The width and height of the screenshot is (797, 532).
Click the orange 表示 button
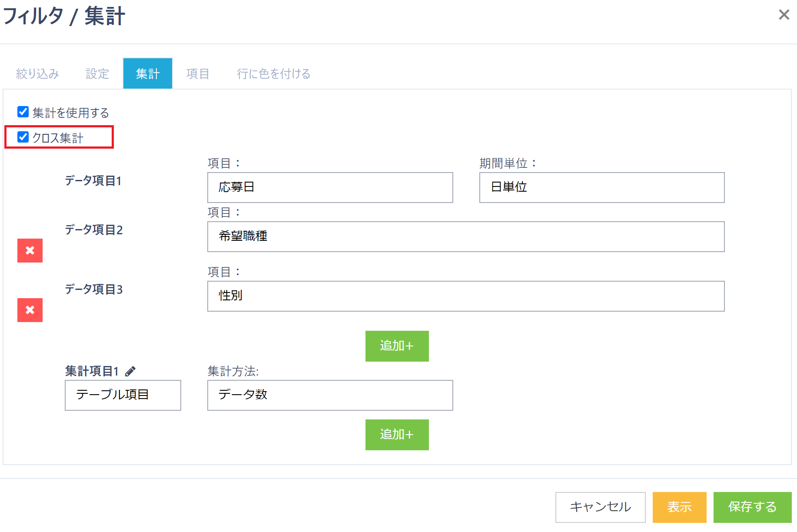point(679,507)
